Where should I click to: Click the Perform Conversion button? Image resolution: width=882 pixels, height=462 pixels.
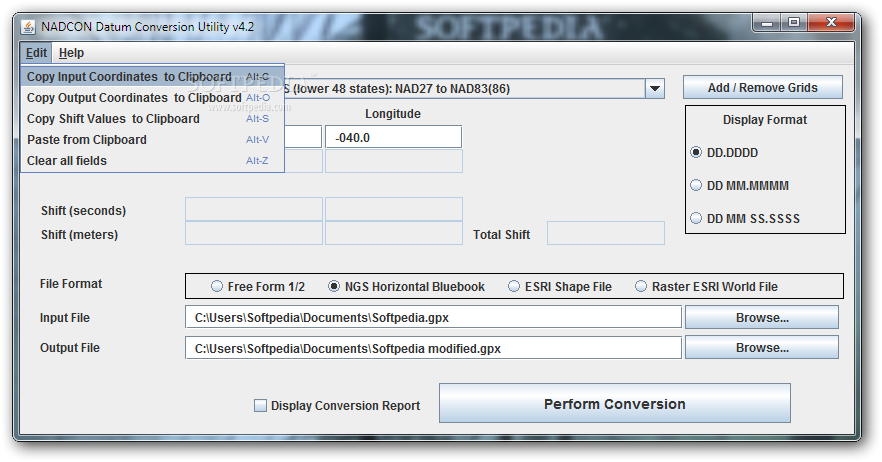point(615,403)
